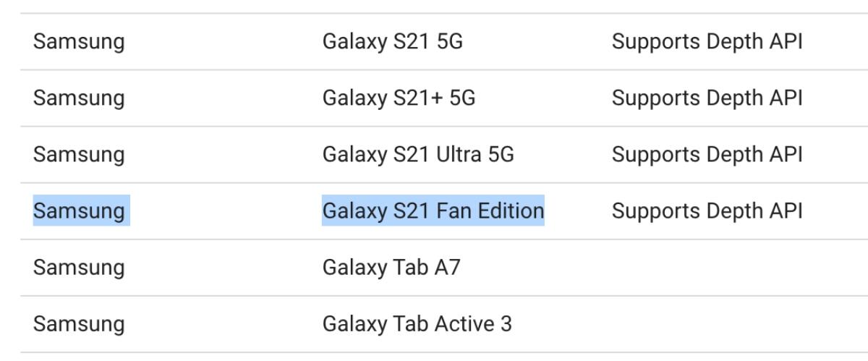Viewport: 868px width, 361px height.
Task: Click the Galaxy Tab Active 3 entry
Action: [x=417, y=324]
